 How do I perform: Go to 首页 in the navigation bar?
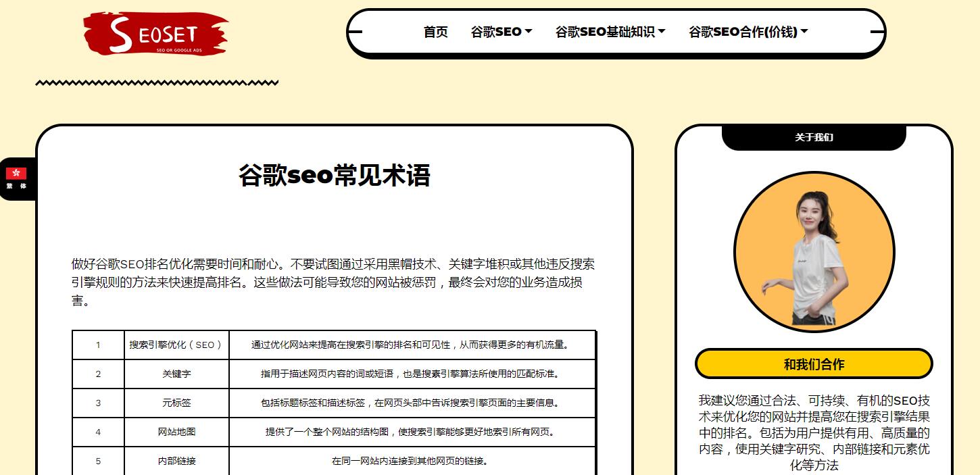(435, 32)
